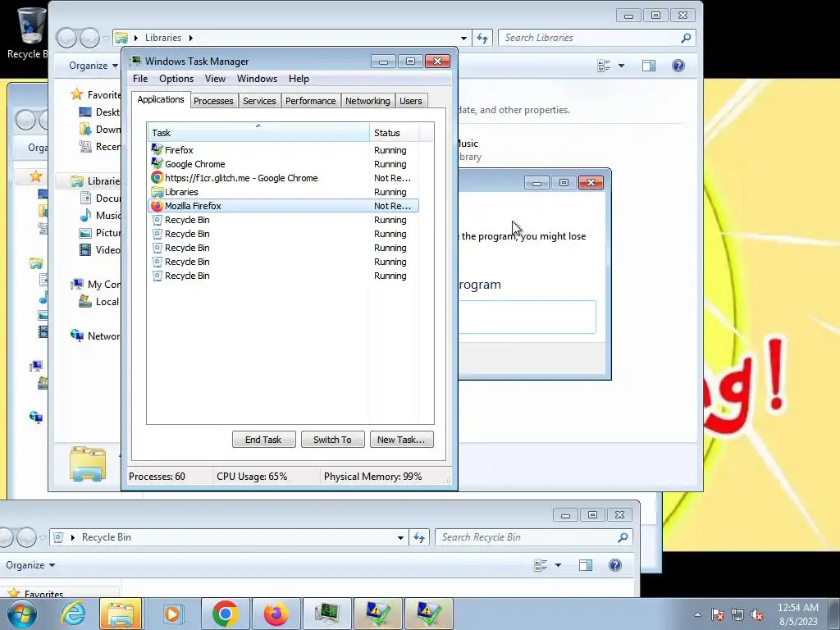The width and height of the screenshot is (840, 630).
Task: Select the Libraries task row
Action: pyautogui.click(x=283, y=192)
